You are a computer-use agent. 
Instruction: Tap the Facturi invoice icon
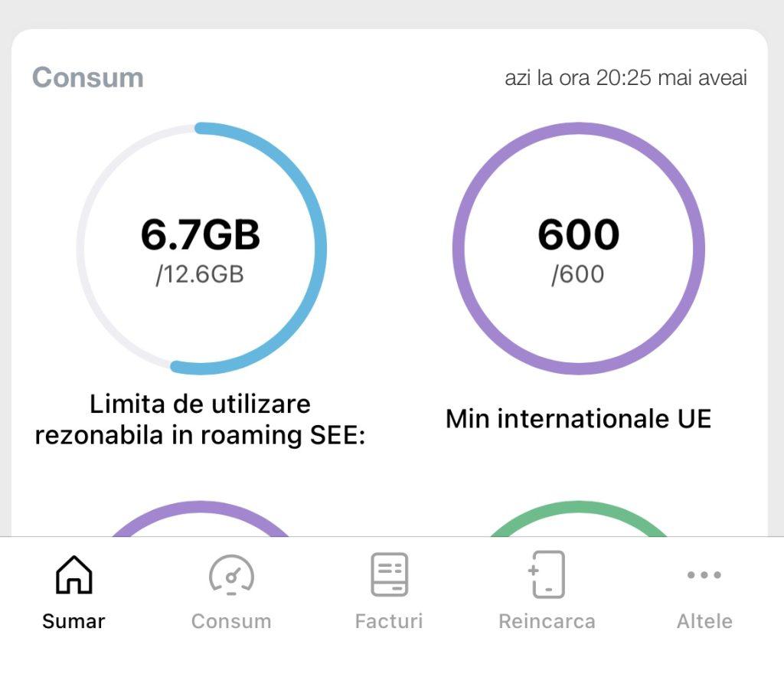(x=389, y=574)
